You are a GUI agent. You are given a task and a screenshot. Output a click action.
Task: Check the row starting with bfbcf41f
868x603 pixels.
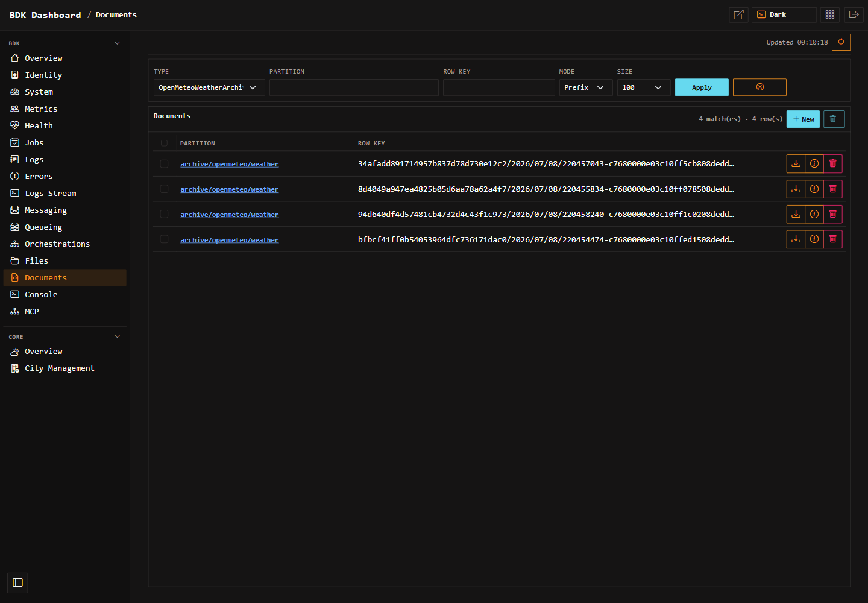click(164, 239)
